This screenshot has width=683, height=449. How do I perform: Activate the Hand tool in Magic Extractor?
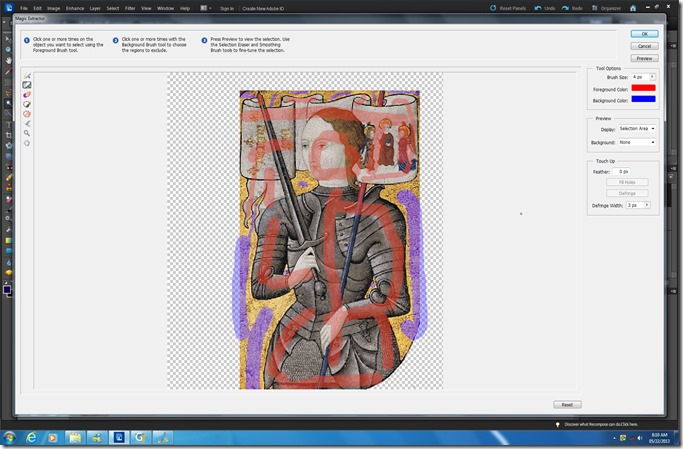27,143
